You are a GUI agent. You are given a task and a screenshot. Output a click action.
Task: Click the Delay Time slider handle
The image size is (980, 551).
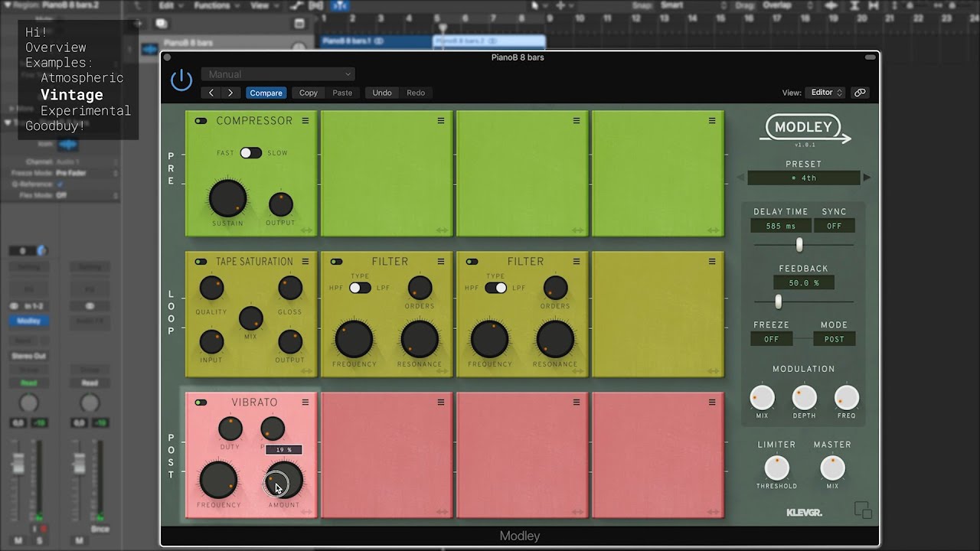pos(799,245)
